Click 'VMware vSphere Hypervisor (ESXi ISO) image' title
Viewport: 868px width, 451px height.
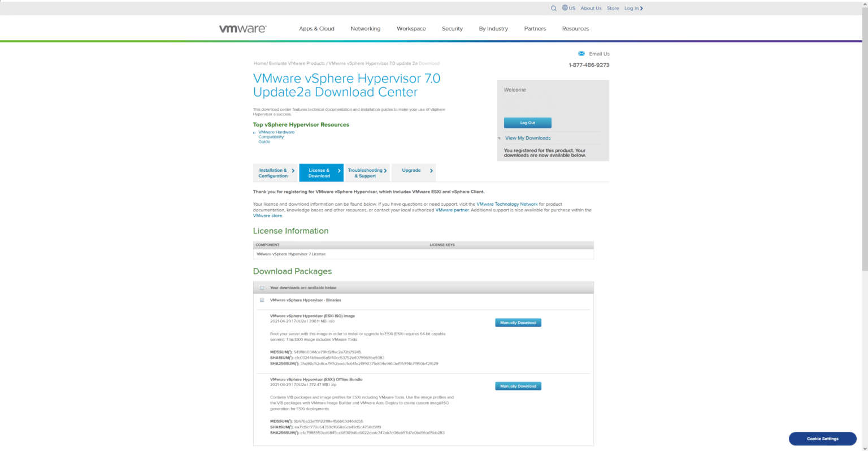[x=313, y=316]
